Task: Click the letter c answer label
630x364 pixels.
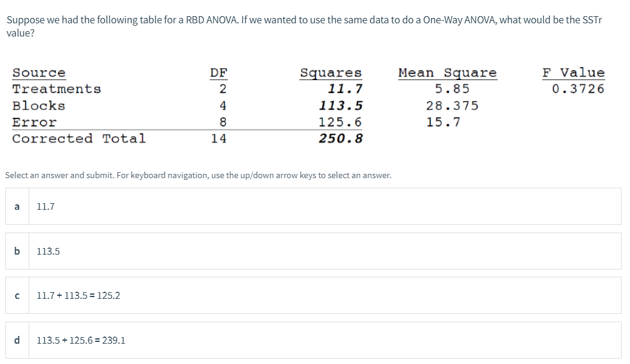Action: pyautogui.click(x=16, y=295)
